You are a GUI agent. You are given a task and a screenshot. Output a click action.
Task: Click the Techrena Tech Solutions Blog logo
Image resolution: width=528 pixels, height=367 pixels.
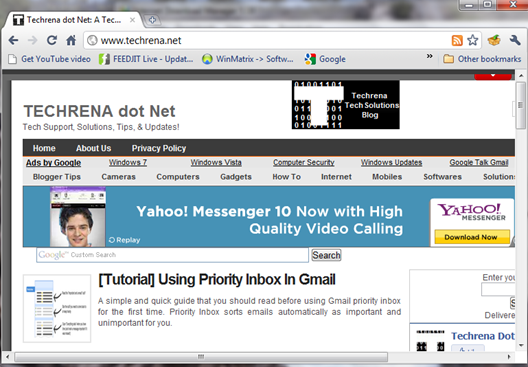coord(345,105)
